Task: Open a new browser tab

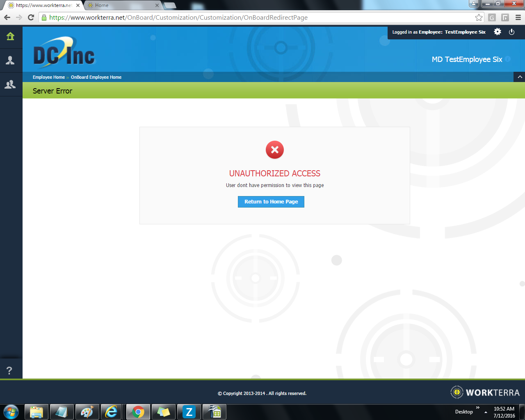Action: 170,5
